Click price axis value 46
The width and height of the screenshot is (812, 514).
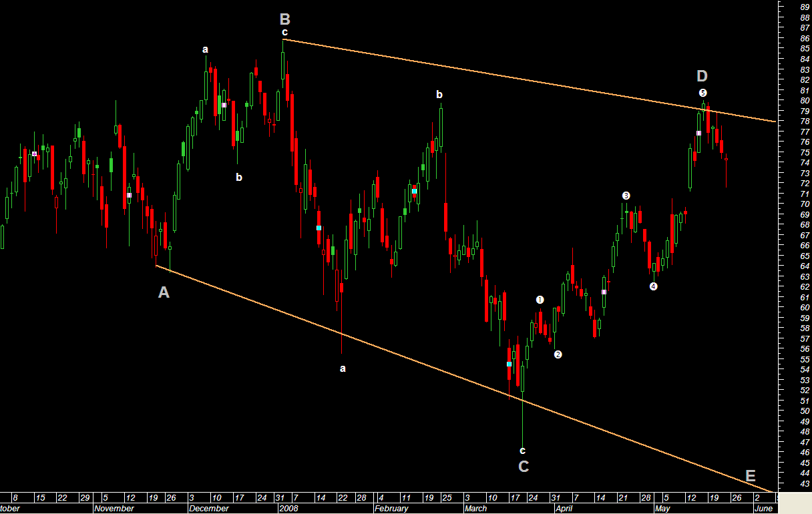[x=805, y=452]
